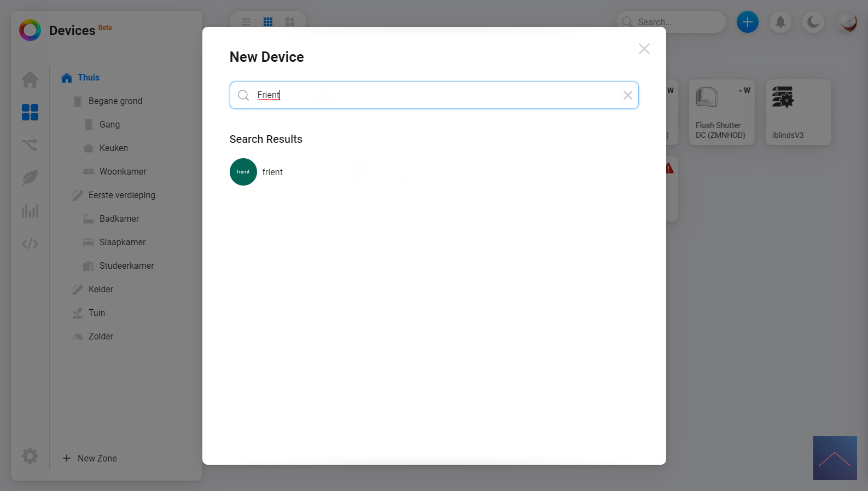Click the blue plus add button
This screenshot has width=868, height=491.
point(748,22)
